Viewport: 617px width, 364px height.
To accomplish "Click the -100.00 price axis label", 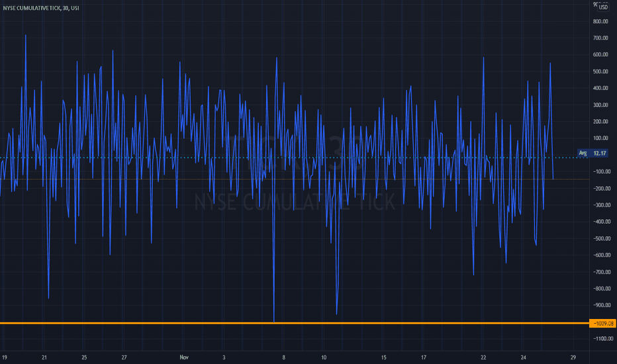I will tap(602, 171).
